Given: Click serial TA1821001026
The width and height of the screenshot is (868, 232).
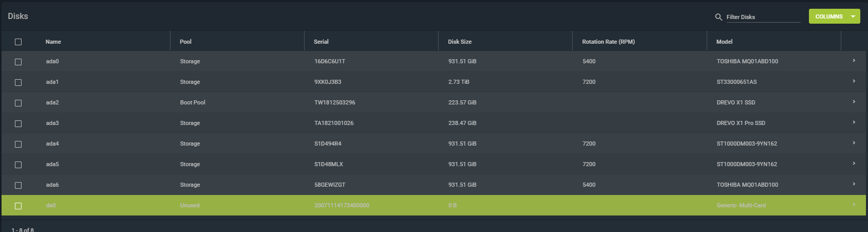Looking at the screenshot, I should click(x=334, y=123).
